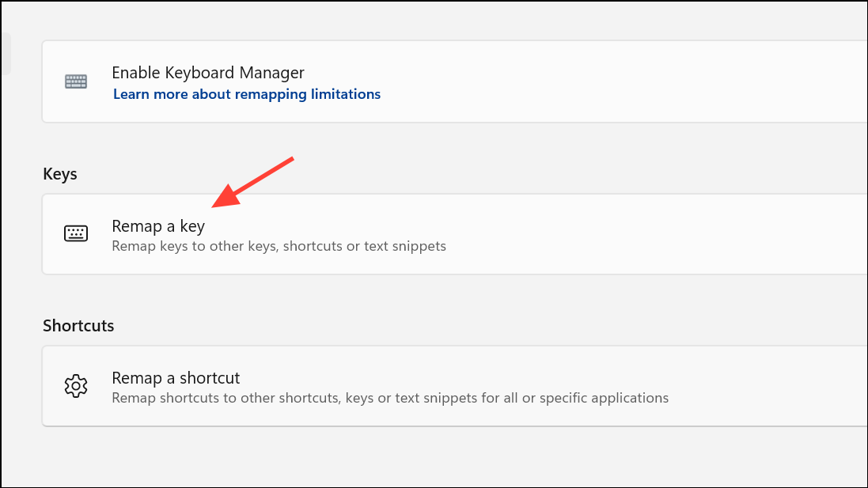Click the Remap a shortcut gear icon
The height and width of the screenshot is (488, 868).
point(75,386)
